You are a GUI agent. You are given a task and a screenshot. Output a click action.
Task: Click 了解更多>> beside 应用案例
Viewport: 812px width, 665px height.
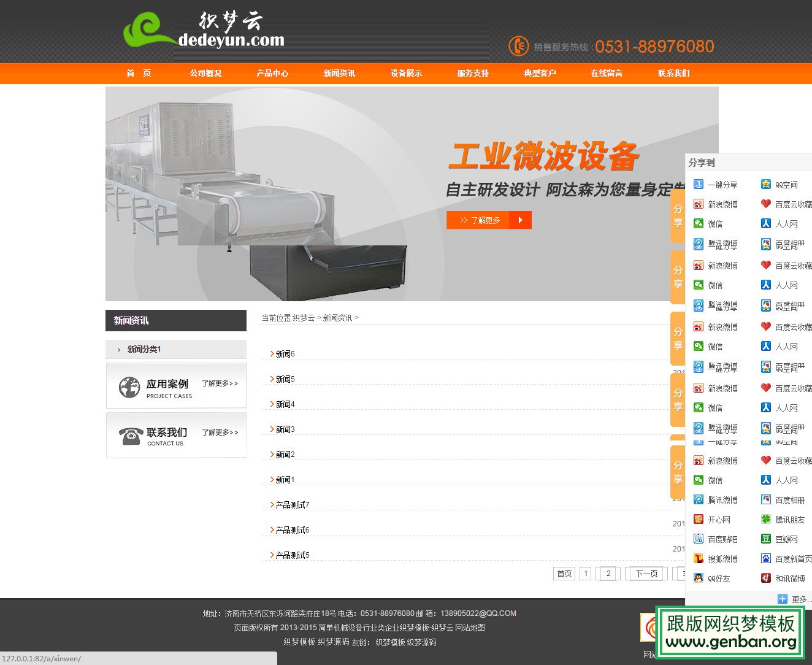[220, 383]
